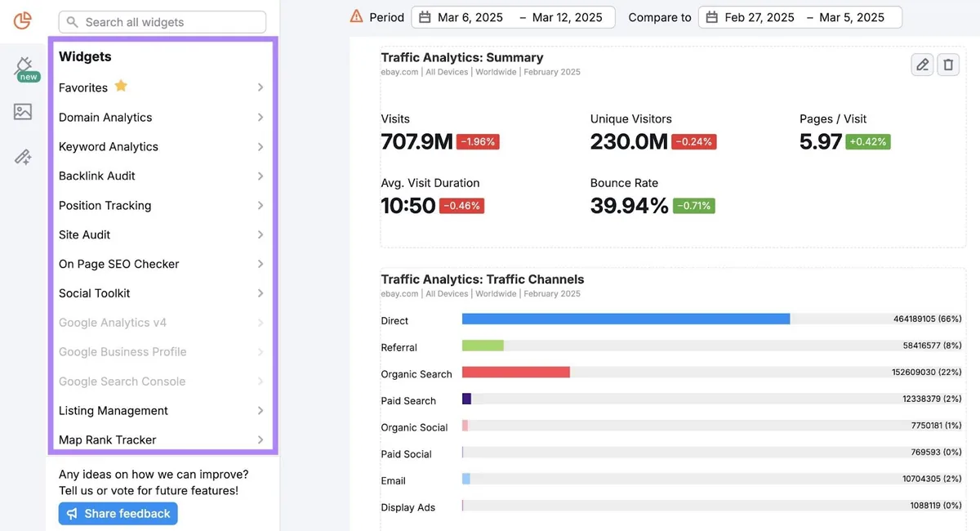Click the Organic Search red bar

pos(516,372)
